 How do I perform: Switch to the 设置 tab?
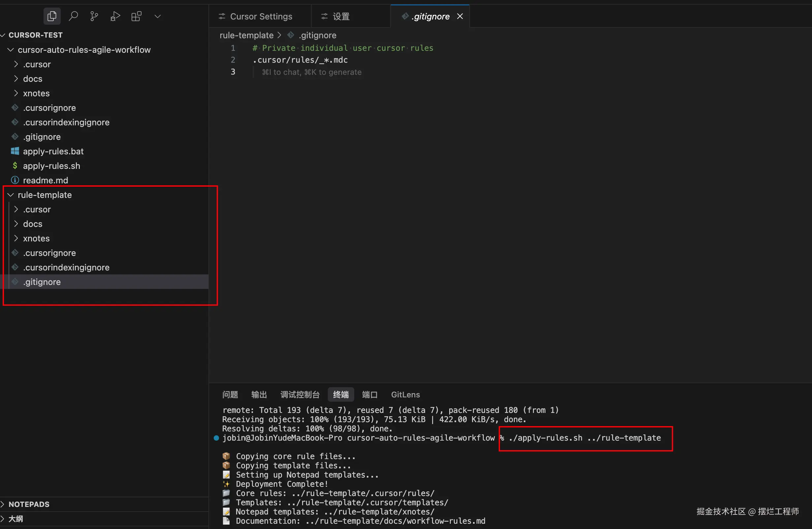tap(341, 16)
